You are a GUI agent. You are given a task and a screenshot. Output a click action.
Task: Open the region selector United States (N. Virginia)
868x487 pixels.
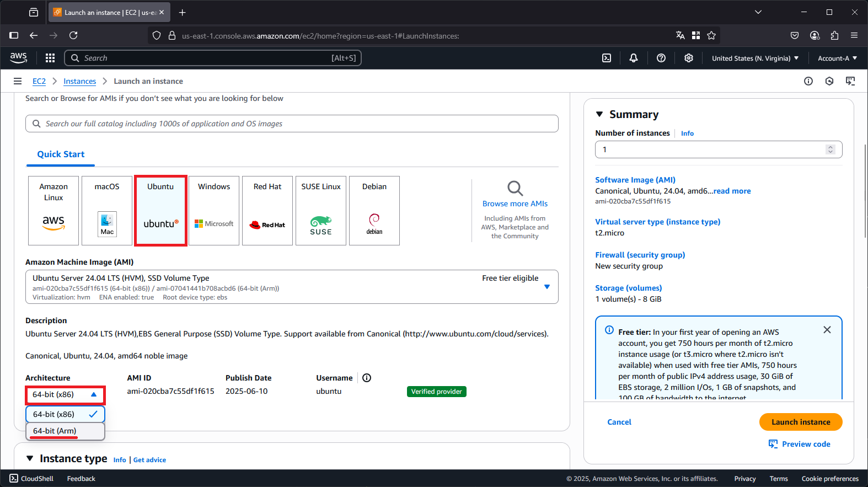coord(755,58)
